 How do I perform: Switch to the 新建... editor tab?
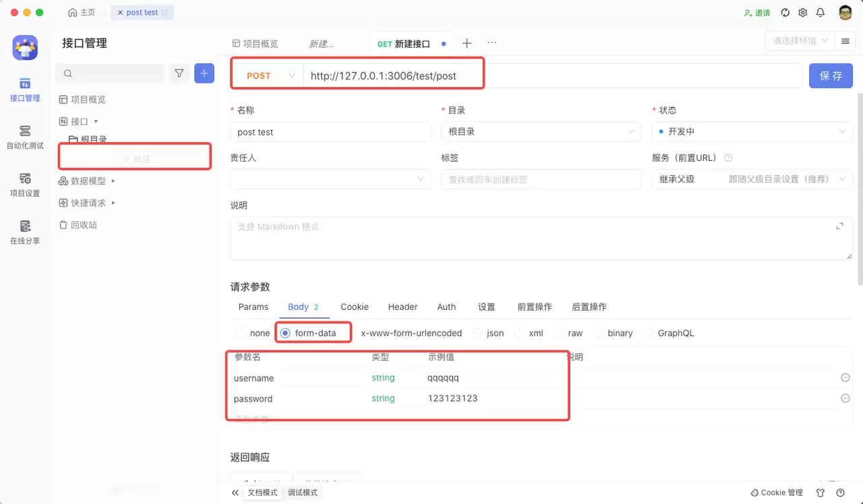point(321,43)
